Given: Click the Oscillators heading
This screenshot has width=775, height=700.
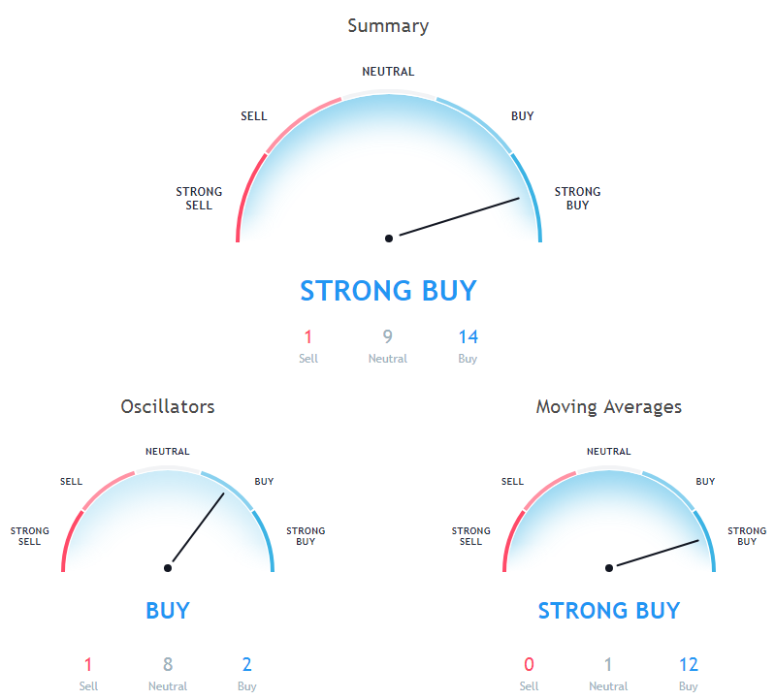Looking at the screenshot, I should pos(168,407).
